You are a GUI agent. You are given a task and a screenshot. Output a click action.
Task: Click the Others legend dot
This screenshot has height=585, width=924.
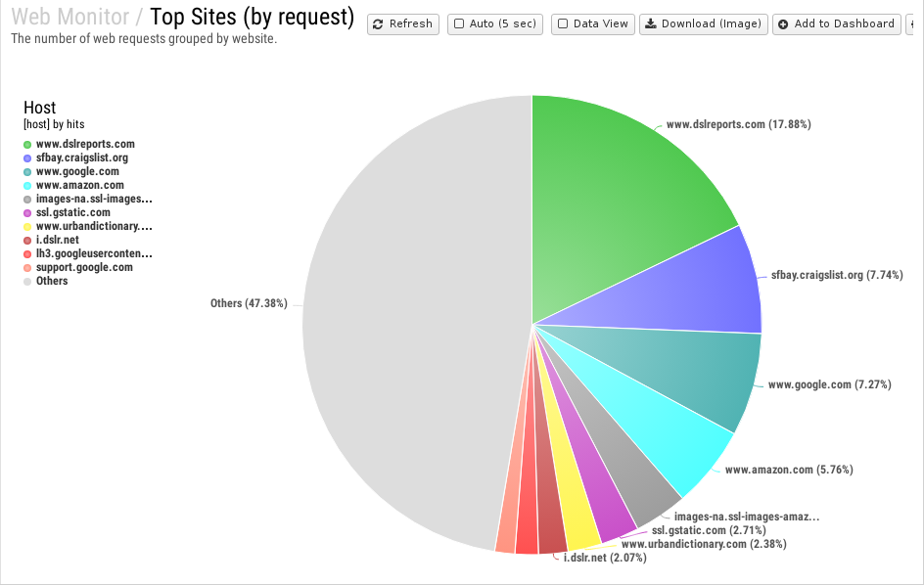pyautogui.click(x=27, y=282)
